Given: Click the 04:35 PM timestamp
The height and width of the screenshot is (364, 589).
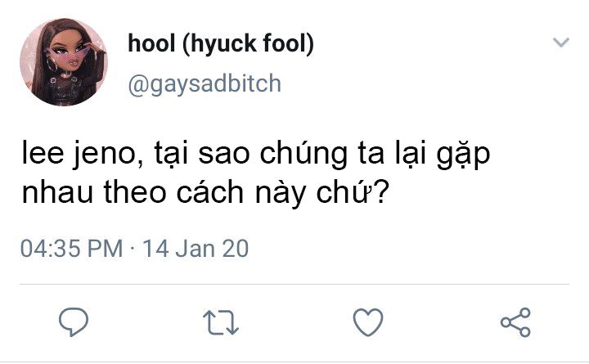Looking at the screenshot, I should point(72,249).
